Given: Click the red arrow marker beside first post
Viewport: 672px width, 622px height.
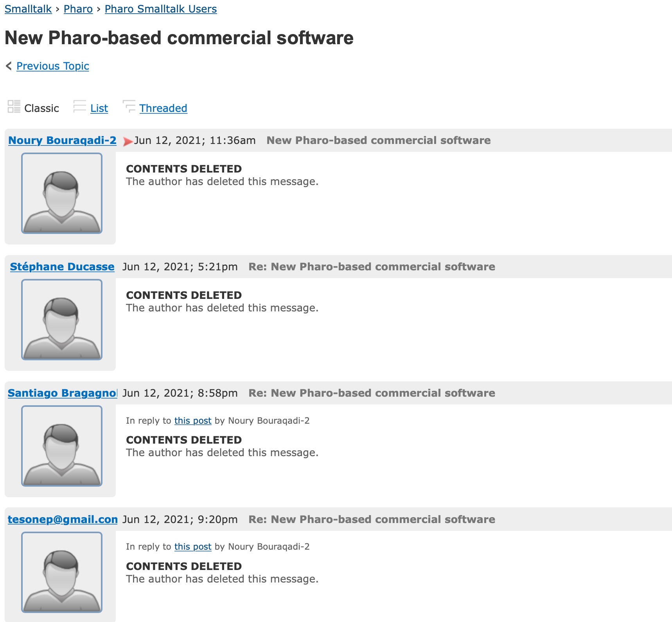Looking at the screenshot, I should (128, 141).
